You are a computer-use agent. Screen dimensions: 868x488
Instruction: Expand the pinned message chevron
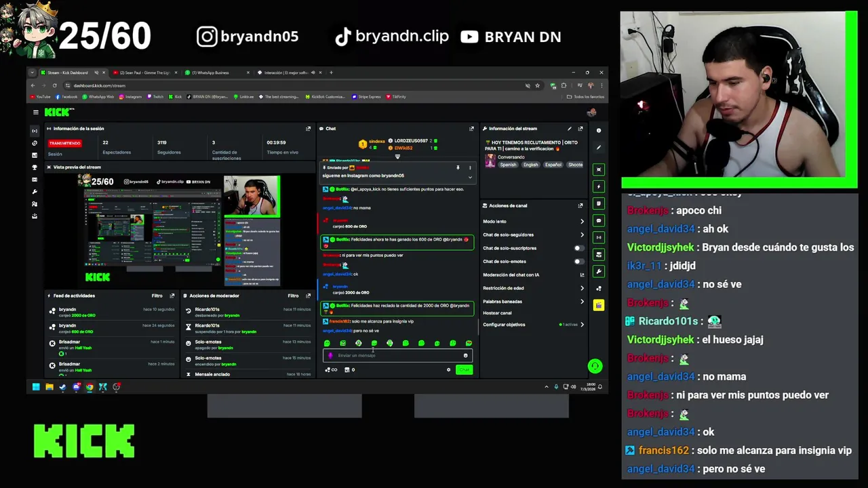click(470, 177)
